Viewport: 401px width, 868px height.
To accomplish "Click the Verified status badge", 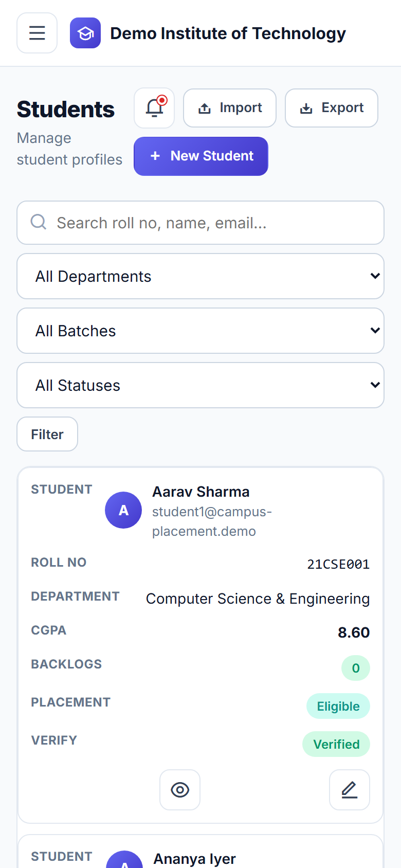I will tap(336, 744).
